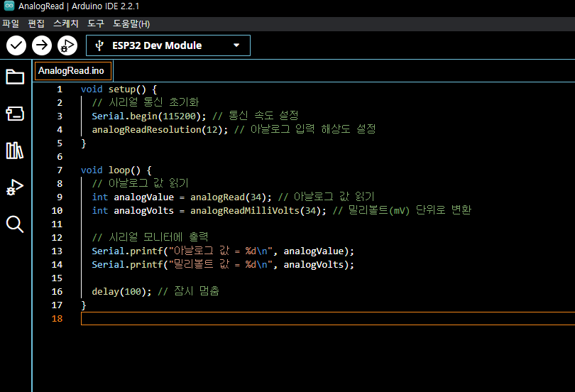Click the USB icon in board selector
The width and height of the screenshot is (575, 392).
(x=99, y=46)
